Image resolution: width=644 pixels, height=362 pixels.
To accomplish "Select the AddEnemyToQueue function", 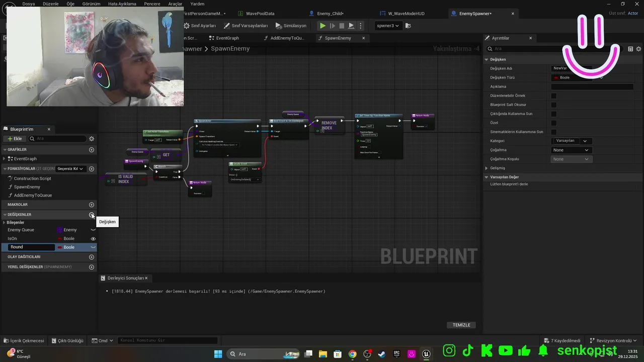I will pyautogui.click(x=33, y=196).
